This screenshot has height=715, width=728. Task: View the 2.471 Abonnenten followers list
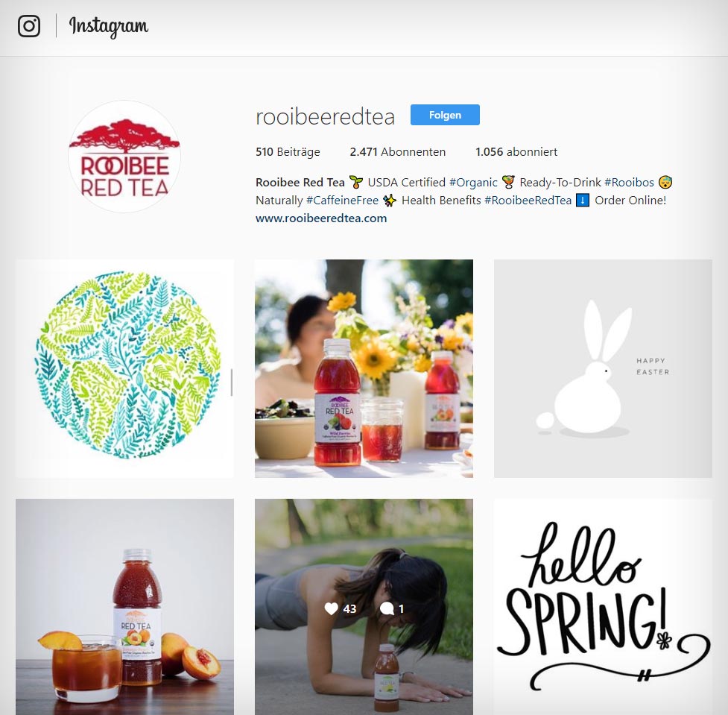tap(397, 152)
